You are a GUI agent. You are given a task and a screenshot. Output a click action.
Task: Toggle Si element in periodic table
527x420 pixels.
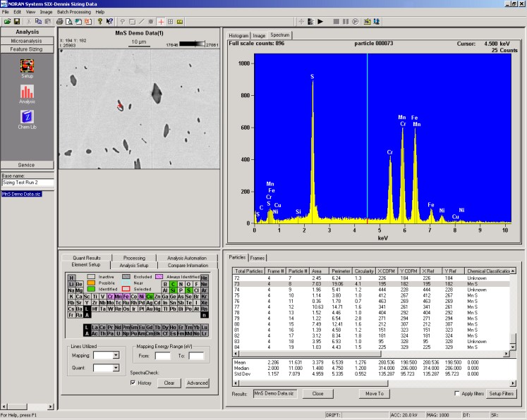(x=173, y=290)
